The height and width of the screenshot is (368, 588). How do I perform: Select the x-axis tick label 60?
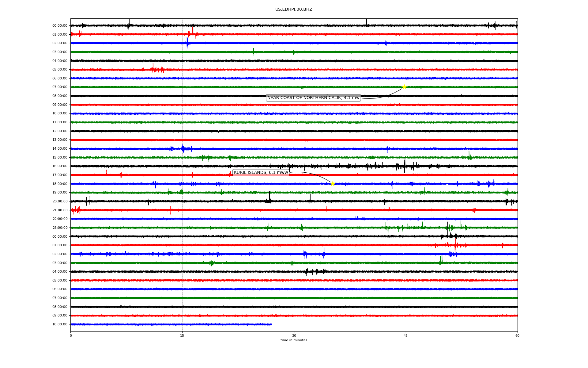coord(517,335)
